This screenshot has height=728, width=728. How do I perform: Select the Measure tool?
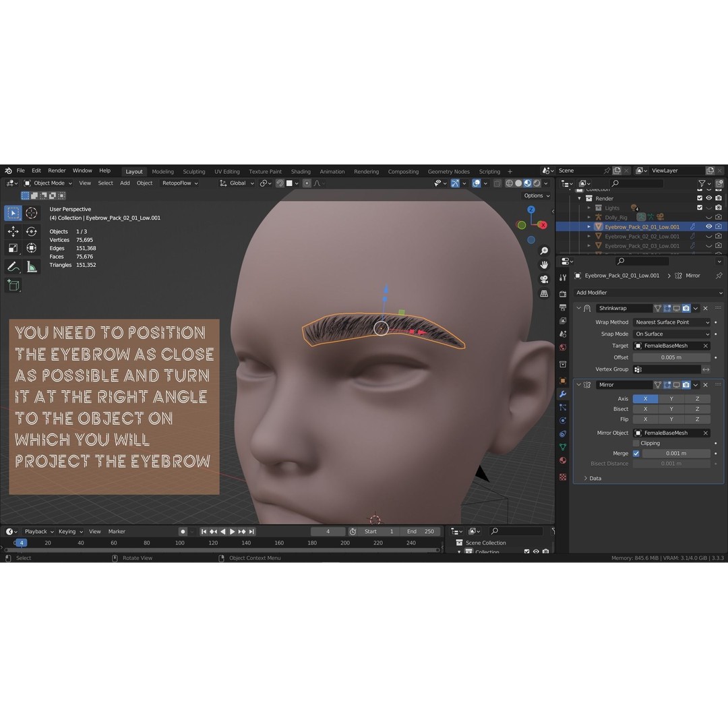tap(31, 266)
